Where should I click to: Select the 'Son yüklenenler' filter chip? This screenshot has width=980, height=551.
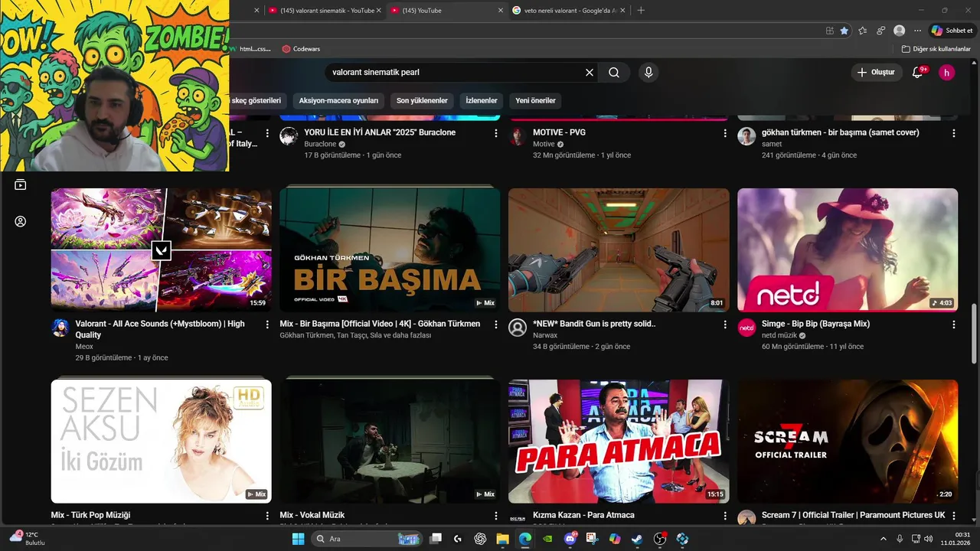click(x=422, y=100)
